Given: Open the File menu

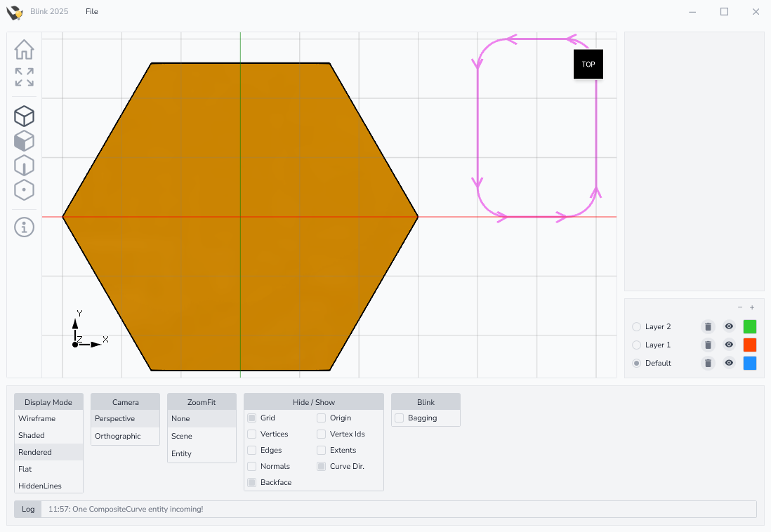Looking at the screenshot, I should tap(92, 12).
